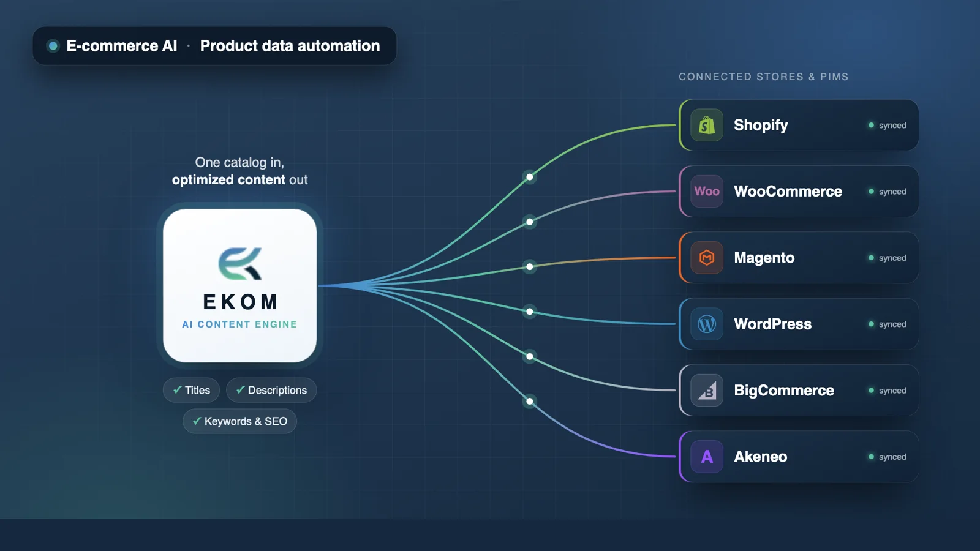Click the teal dot before E-commerce AI

coord(53,46)
